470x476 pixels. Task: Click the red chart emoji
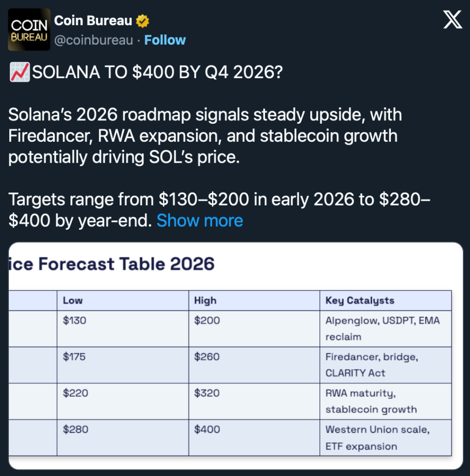point(19,73)
